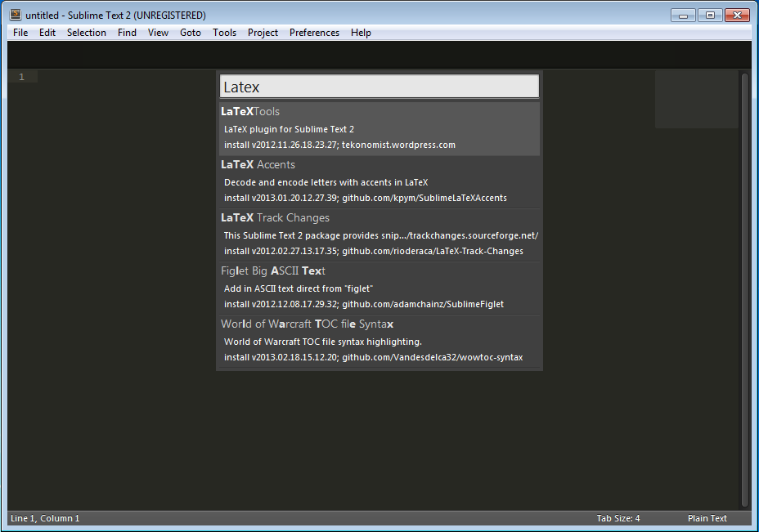Open the File menu
Screen dimensions: 759x532
[x=20, y=33]
